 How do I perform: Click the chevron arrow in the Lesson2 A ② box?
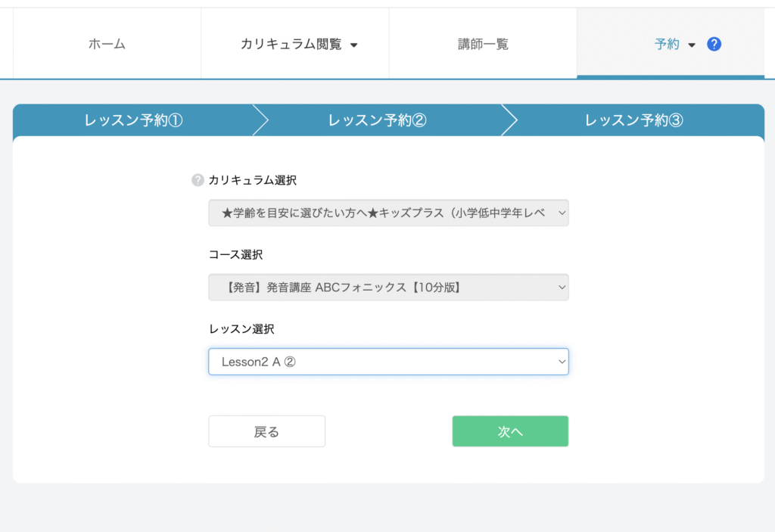click(x=561, y=362)
